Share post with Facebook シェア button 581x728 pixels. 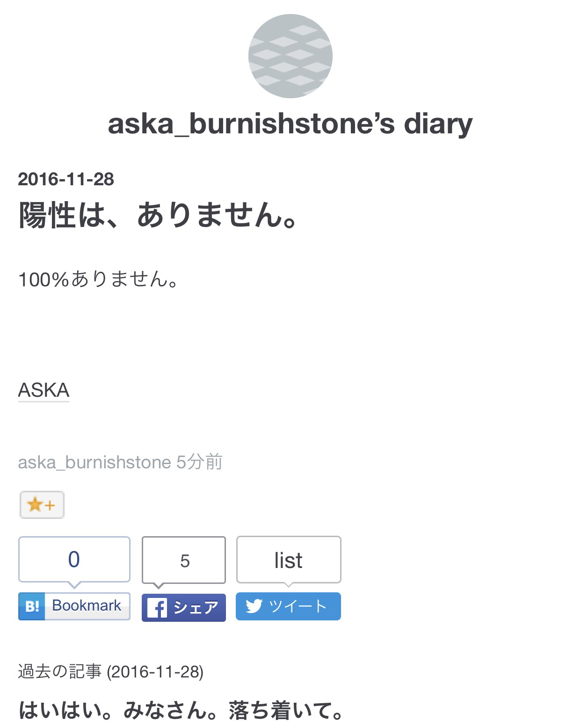point(184,607)
